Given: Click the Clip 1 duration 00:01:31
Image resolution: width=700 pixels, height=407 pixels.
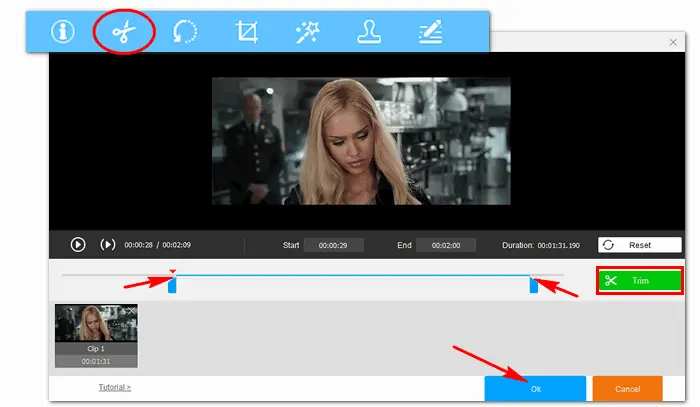Looking at the screenshot, I should 96,361.
